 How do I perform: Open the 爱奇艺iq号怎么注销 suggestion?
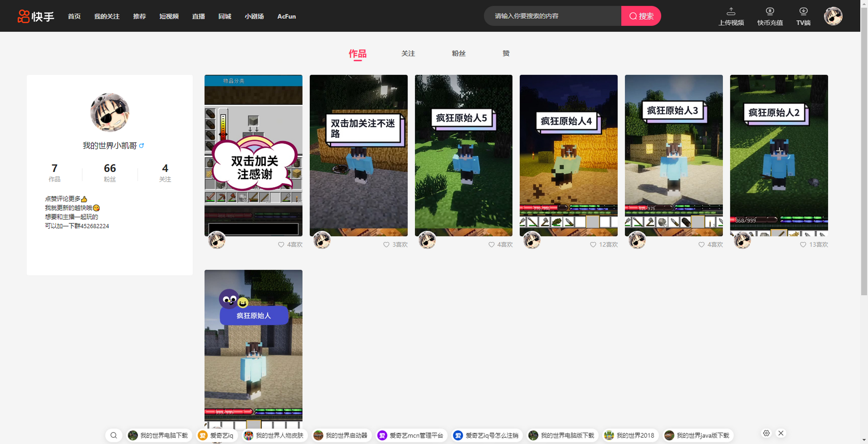click(487, 435)
